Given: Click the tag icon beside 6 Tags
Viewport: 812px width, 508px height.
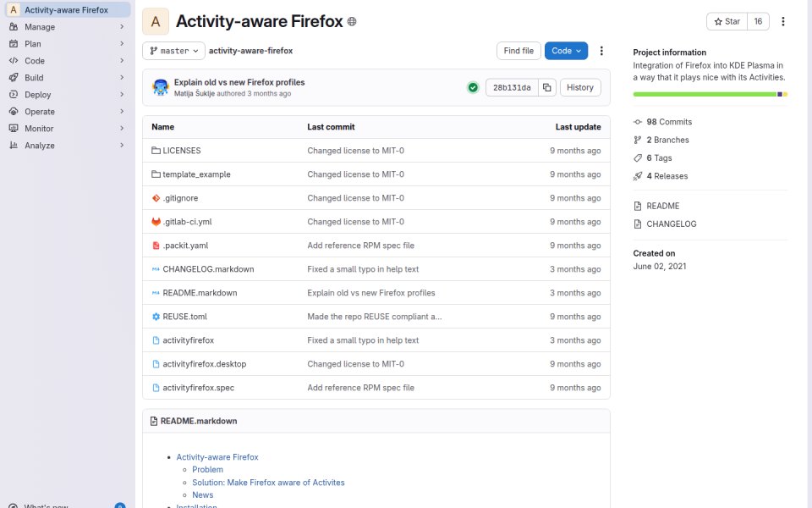Looking at the screenshot, I should tap(638, 158).
